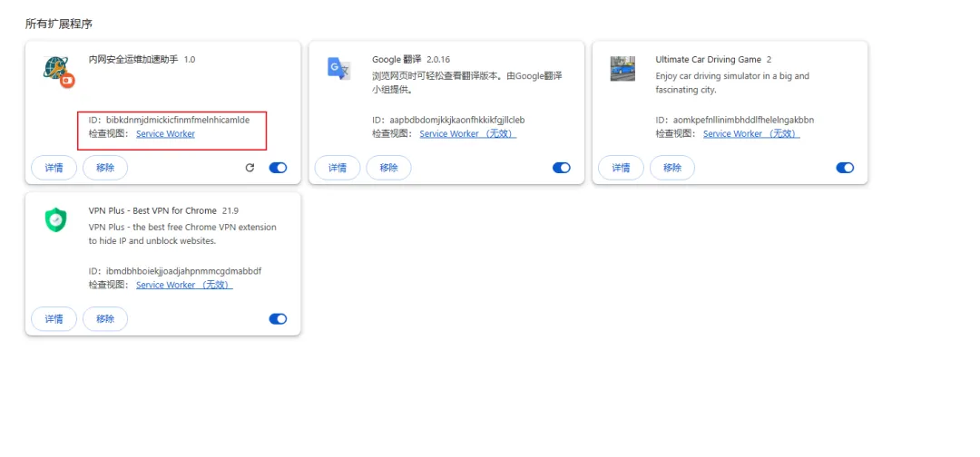Open Service Worker (无效) link of Google 翻译
The image size is (980, 457).
pos(468,133)
